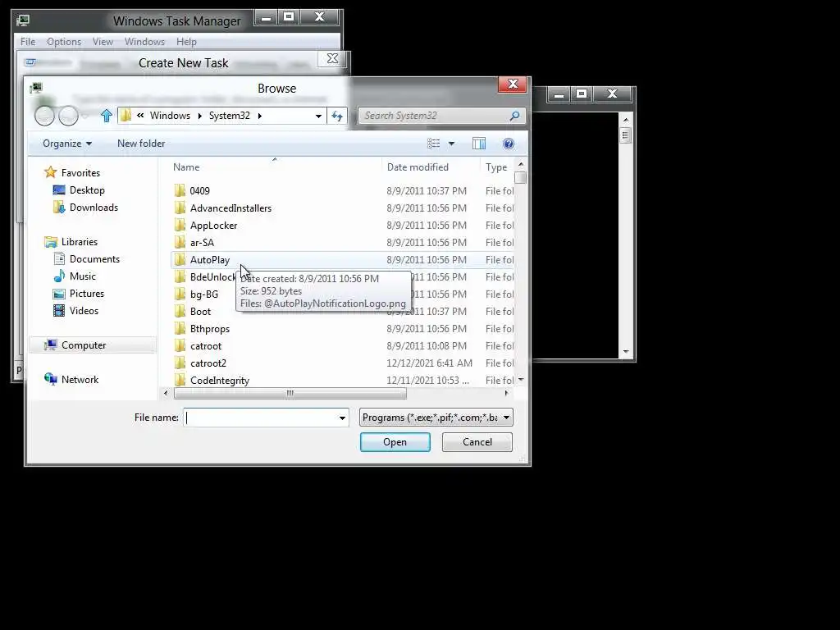Open the Organize dropdown
840x630 pixels.
67,144
